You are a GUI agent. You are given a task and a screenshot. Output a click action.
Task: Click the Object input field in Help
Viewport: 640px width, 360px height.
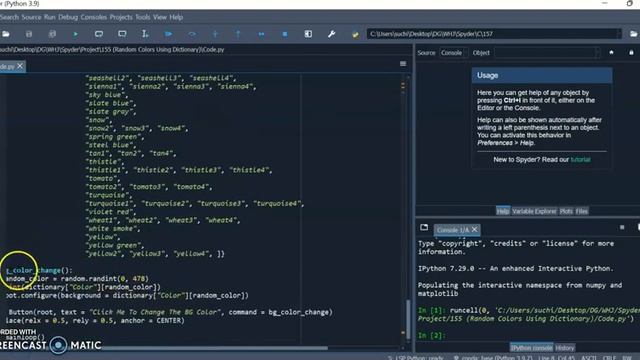pos(547,53)
